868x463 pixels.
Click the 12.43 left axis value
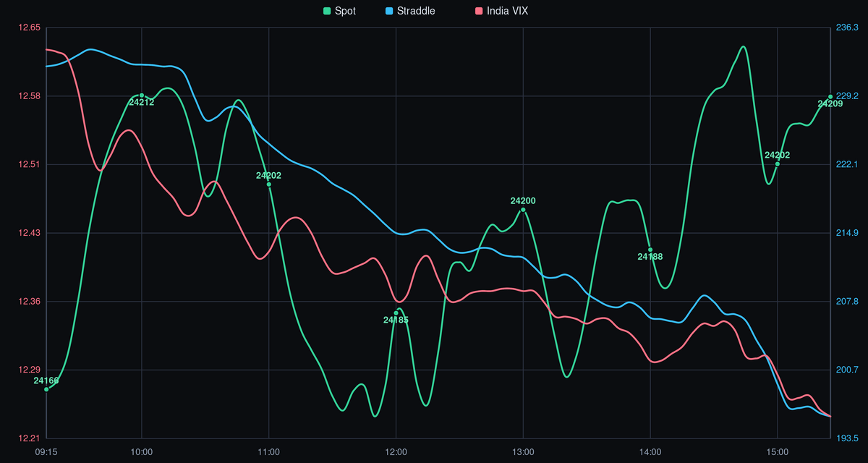pyautogui.click(x=30, y=233)
